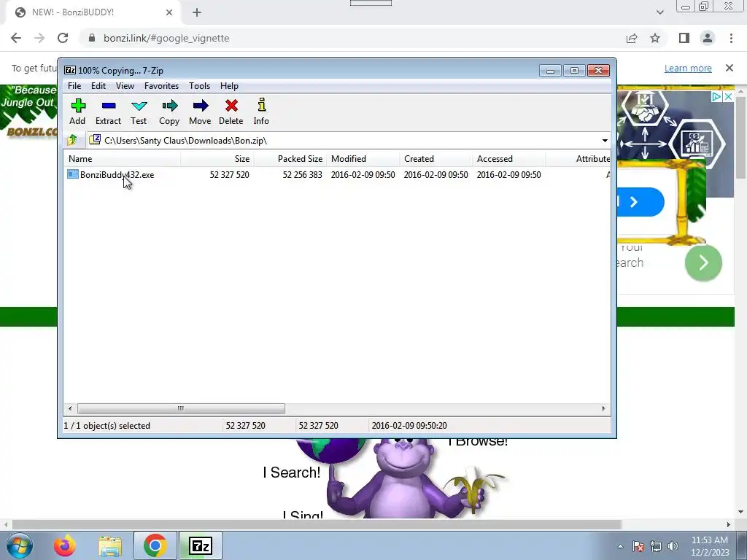Sort by the Name column header

pos(122,158)
